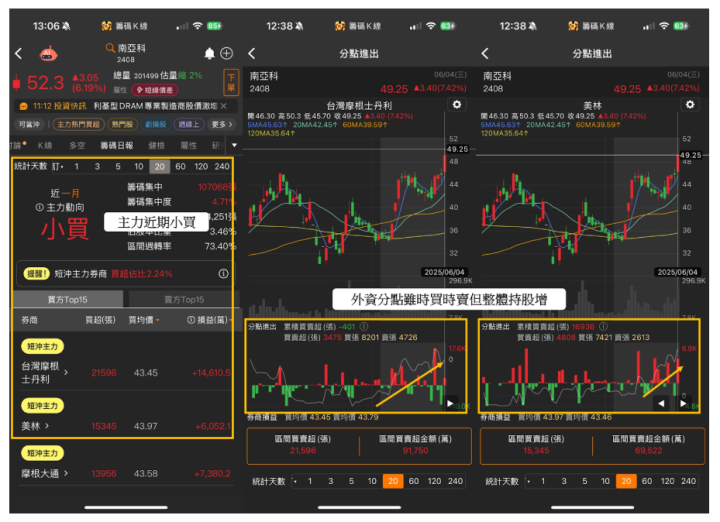Tap the 買超 value 13956 for 摩根大通
Viewport: 720px width, 522px height.
click(104, 473)
